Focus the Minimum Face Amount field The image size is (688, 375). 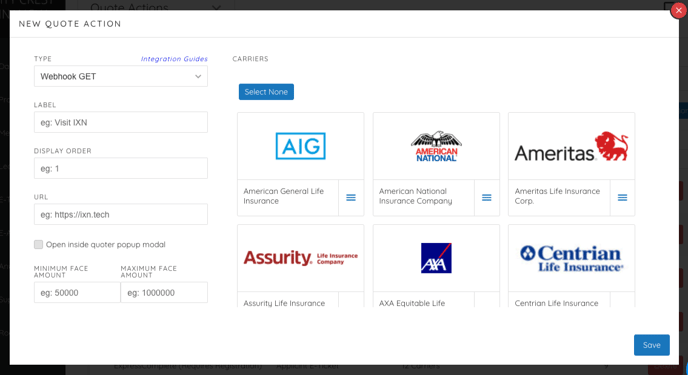click(77, 293)
